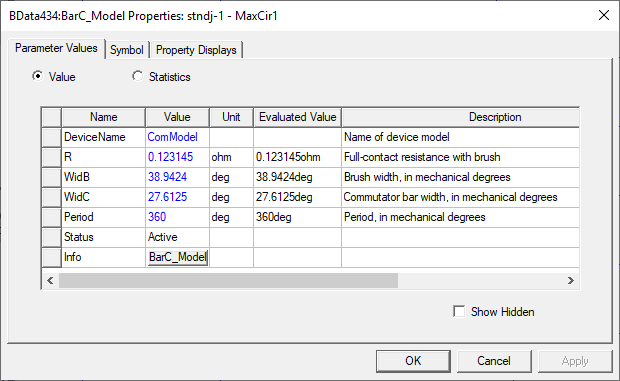Click the Period name cell
Viewport: 620px width, 381px height.
pyautogui.click(x=104, y=217)
